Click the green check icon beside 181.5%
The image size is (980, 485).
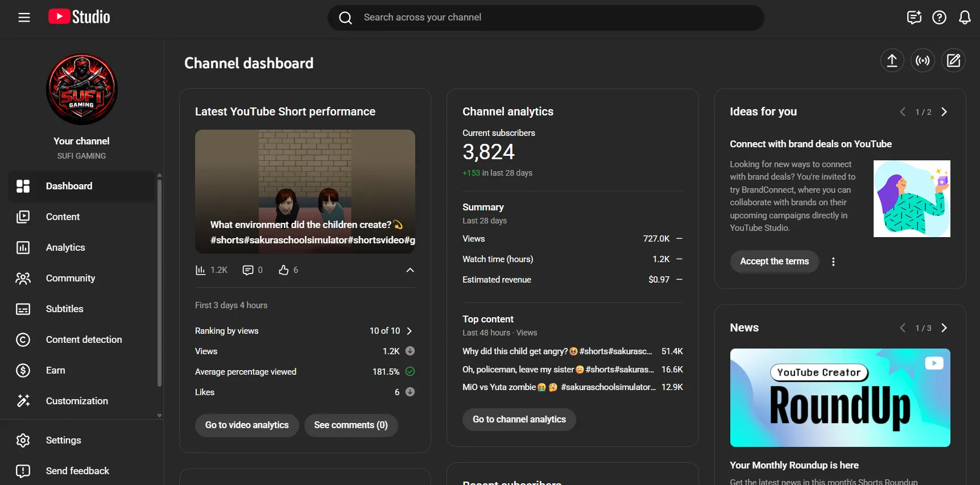[410, 372]
